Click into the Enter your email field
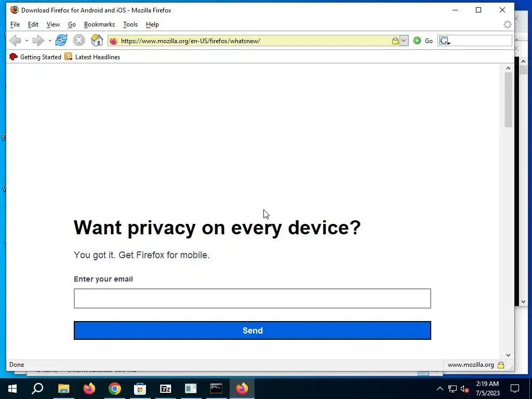The height and width of the screenshot is (399, 532). (x=252, y=298)
